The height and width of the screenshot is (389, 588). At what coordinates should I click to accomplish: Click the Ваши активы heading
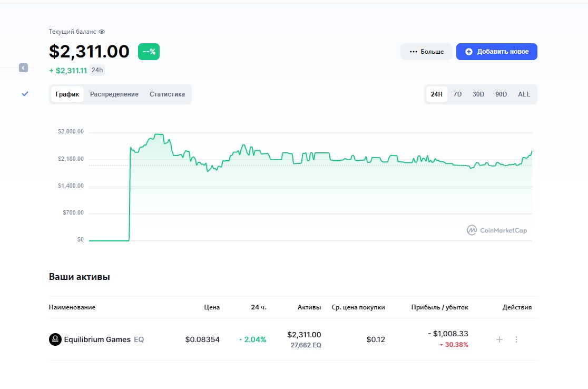click(x=80, y=277)
